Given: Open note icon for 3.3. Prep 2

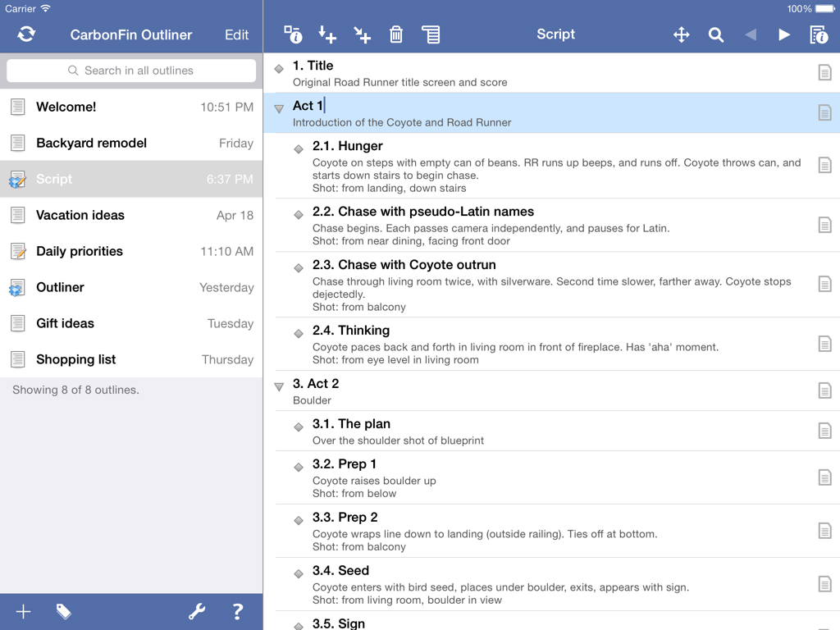Looking at the screenshot, I should [824, 531].
